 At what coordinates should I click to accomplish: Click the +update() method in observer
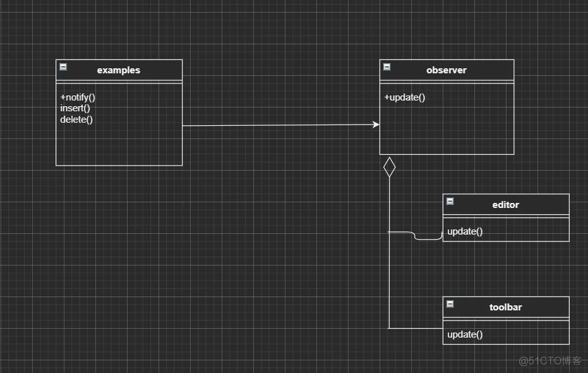click(405, 97)
